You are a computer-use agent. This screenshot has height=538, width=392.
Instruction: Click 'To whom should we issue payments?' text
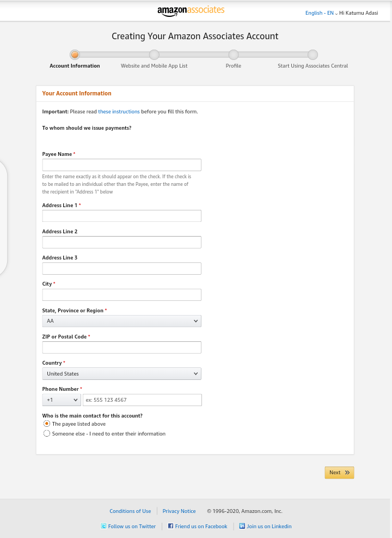coord(87,128)
